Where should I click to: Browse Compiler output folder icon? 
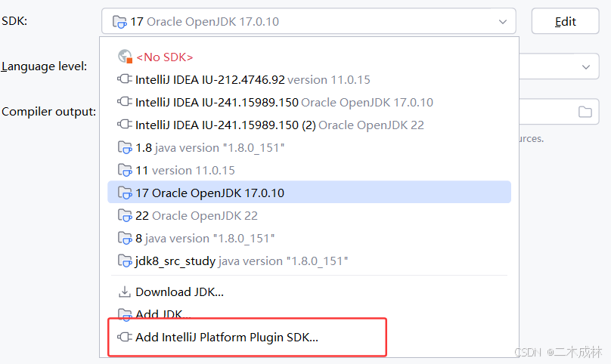(585, 112)
